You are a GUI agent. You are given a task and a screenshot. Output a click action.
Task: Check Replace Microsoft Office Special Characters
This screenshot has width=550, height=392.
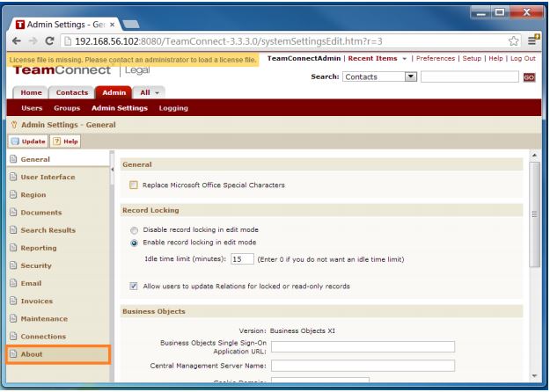(134, 185)
